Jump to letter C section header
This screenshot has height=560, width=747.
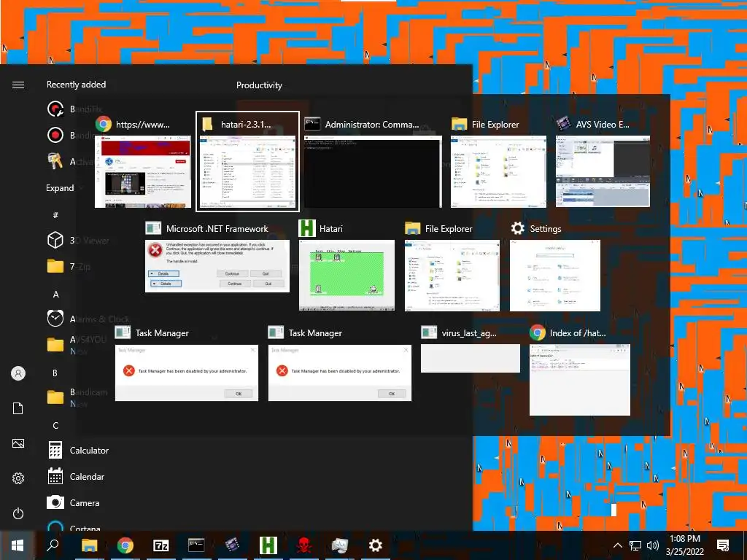(55, 425)
